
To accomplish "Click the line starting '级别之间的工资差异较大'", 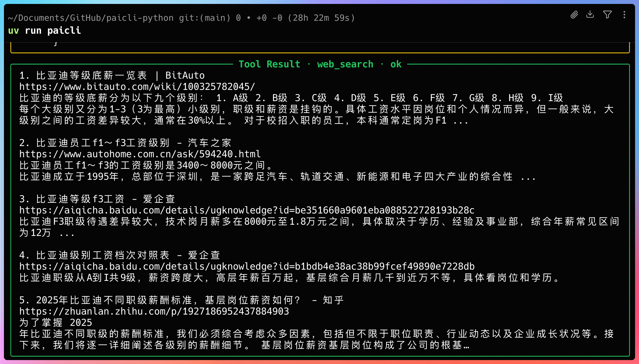I will coord(244,120).
